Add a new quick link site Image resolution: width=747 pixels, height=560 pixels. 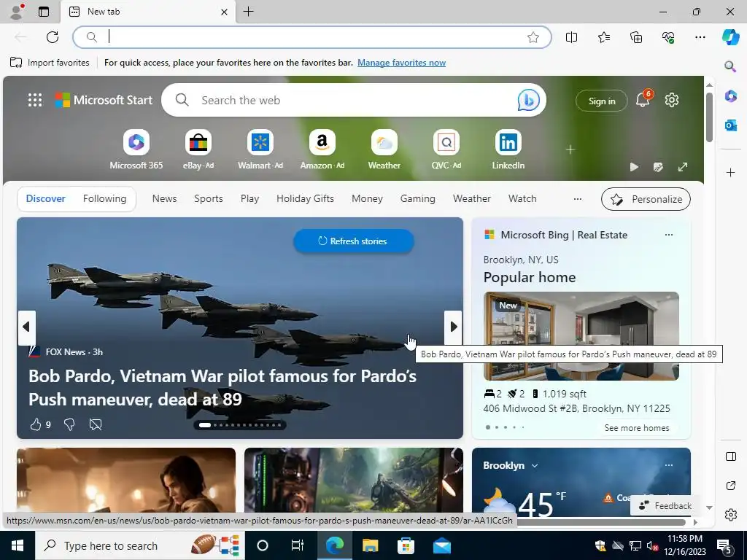(570, 149)
